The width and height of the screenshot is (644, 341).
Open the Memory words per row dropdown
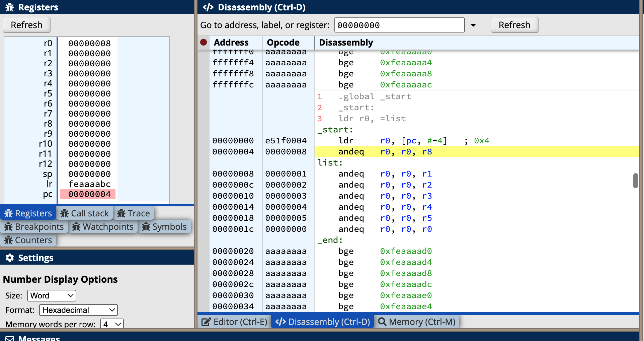pyautogui.click(x=112, y=324)
